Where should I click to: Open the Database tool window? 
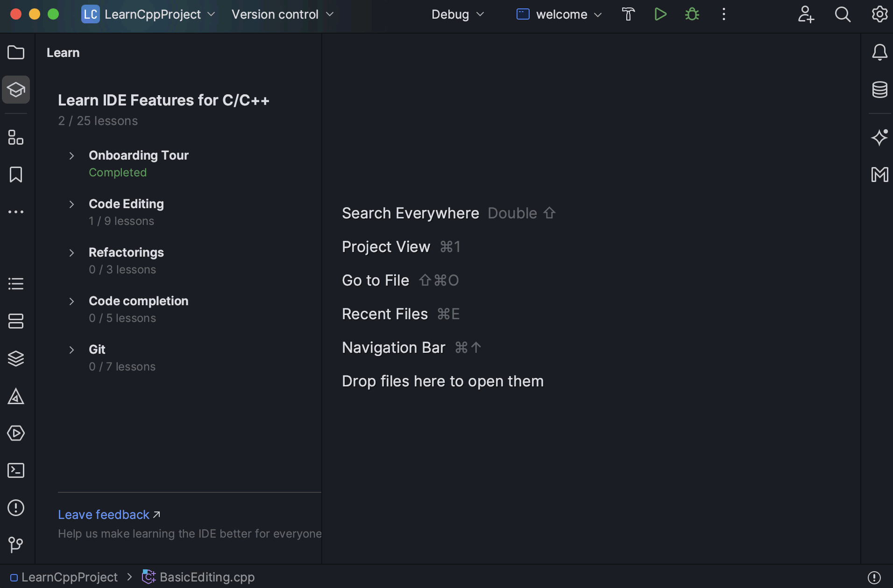point(880,90)
